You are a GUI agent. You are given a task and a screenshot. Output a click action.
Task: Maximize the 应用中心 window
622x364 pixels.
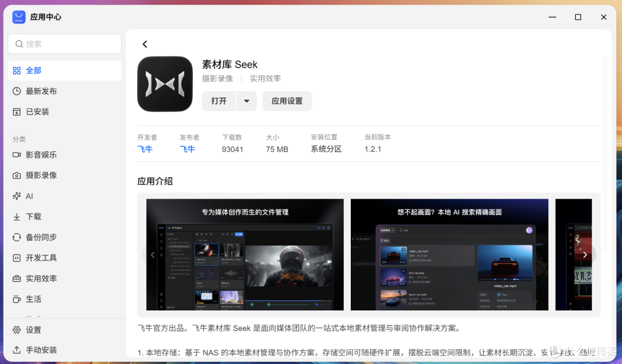point(578,17)
